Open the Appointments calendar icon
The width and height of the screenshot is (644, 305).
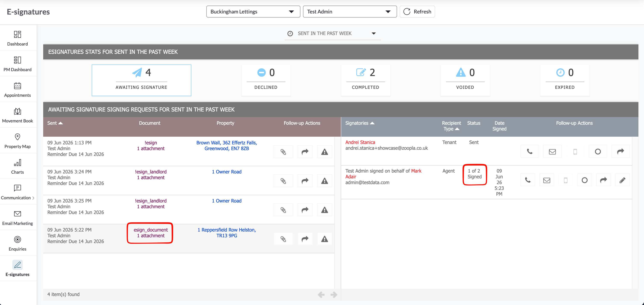pos(18,86)
